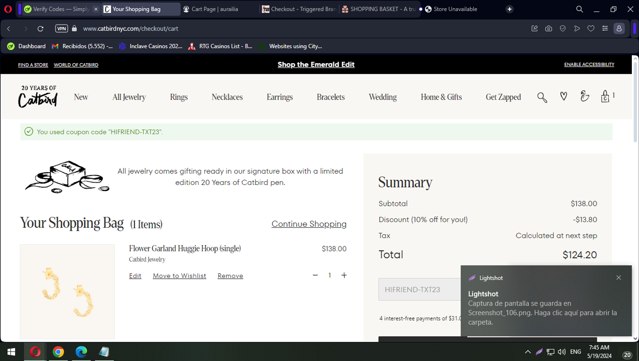The height and width of the screenshot is (361, 639).
Task: Open the All Jewelry menu
Action: pos(129,97)
